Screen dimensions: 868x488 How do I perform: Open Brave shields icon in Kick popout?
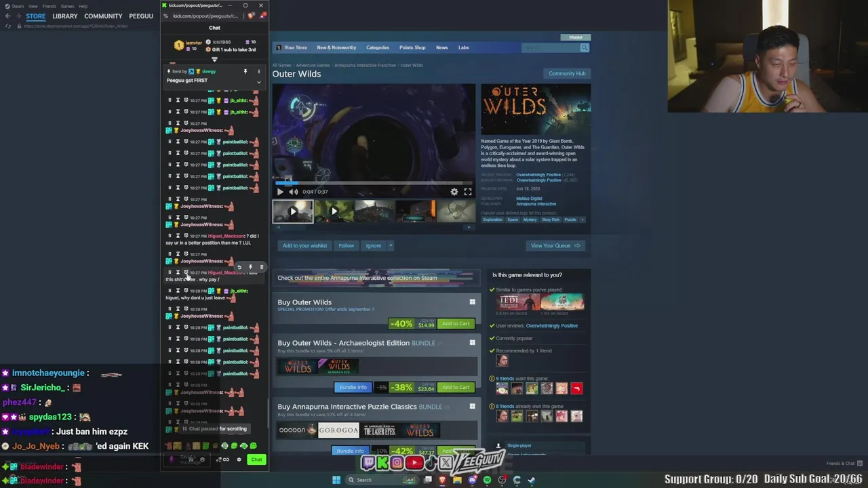[x=252, y=16]
